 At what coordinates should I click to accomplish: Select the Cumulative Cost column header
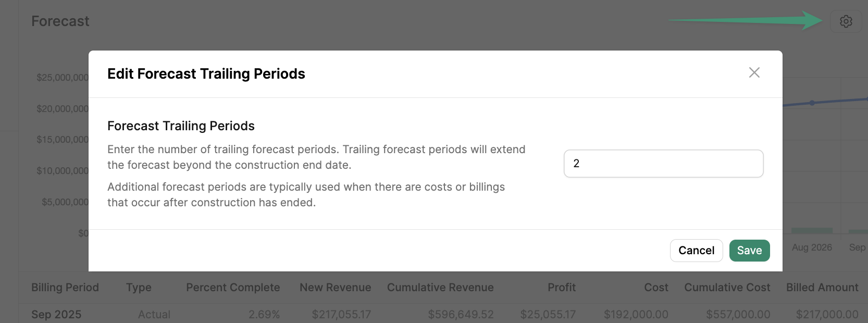(x=727, y=288)
